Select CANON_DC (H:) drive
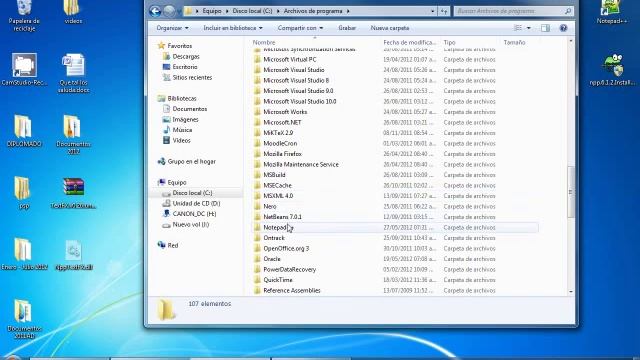This screenshot has height=360, width=640. pyautogui.click(x=190, y=214)
